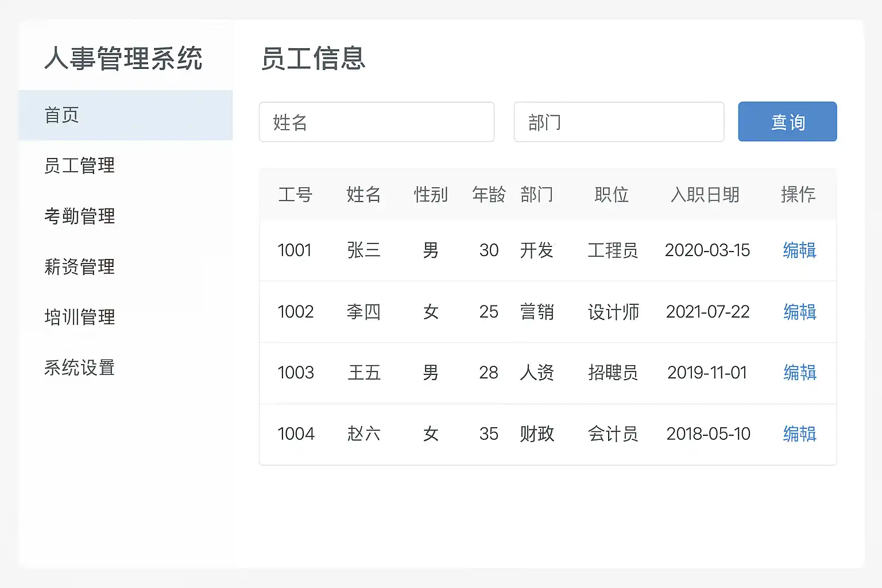882x588 pixels.
Task: Click 编辑 link for employee 1001
Action: (x=799, y=250)
